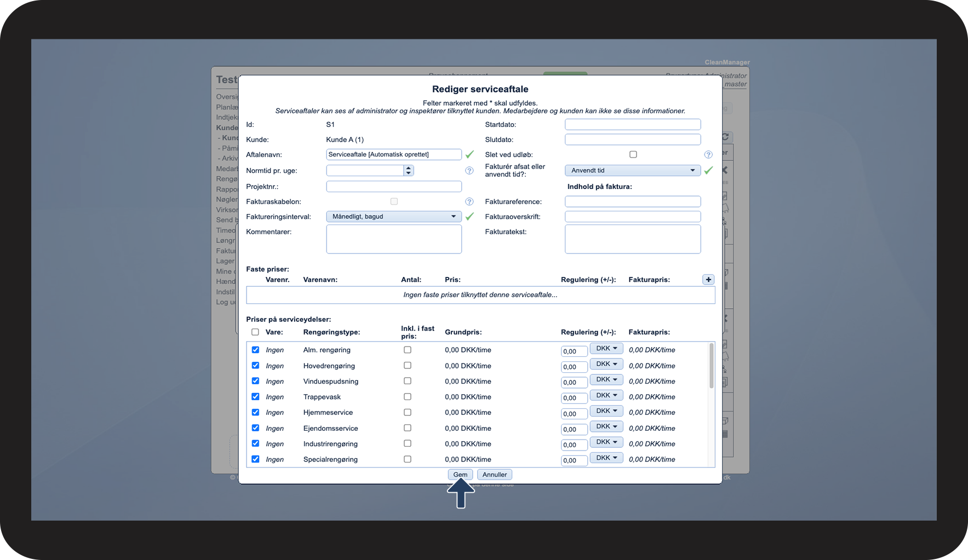Focus the Fakturatekst text area
Viewport: 968px width, 560px height.
pyautogui.click(x=632, y=239)
